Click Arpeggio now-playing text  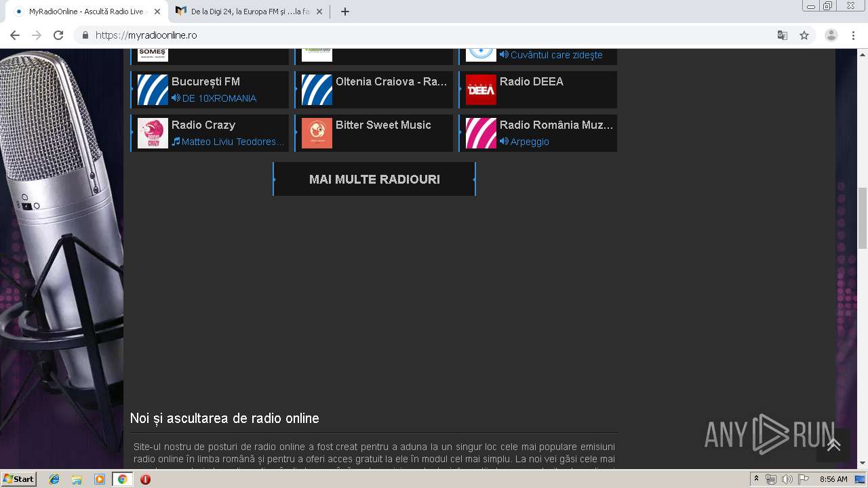click(530, 142)
